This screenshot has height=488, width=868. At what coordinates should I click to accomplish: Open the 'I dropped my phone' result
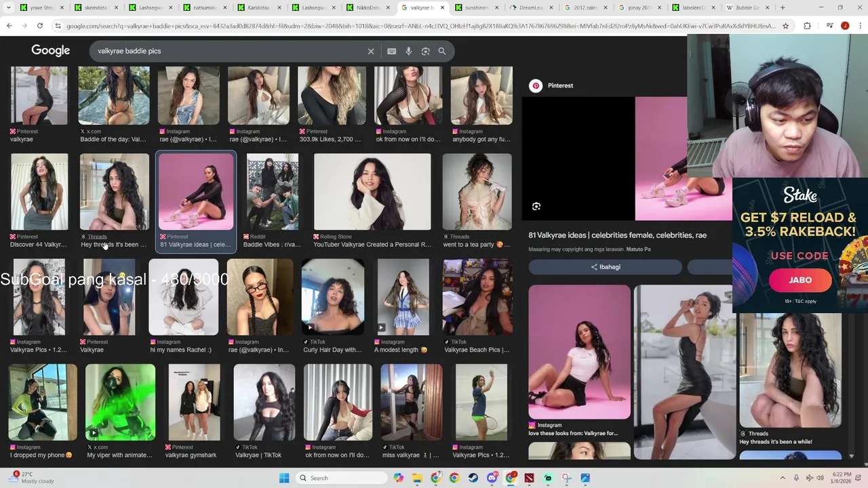[42, 411]
